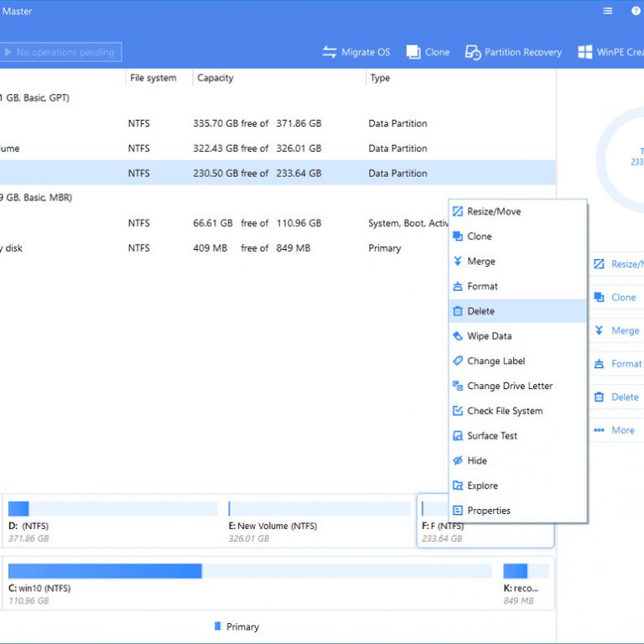Click the Wipe Data eraser icon
644x644 pixels.
point(458,336)
